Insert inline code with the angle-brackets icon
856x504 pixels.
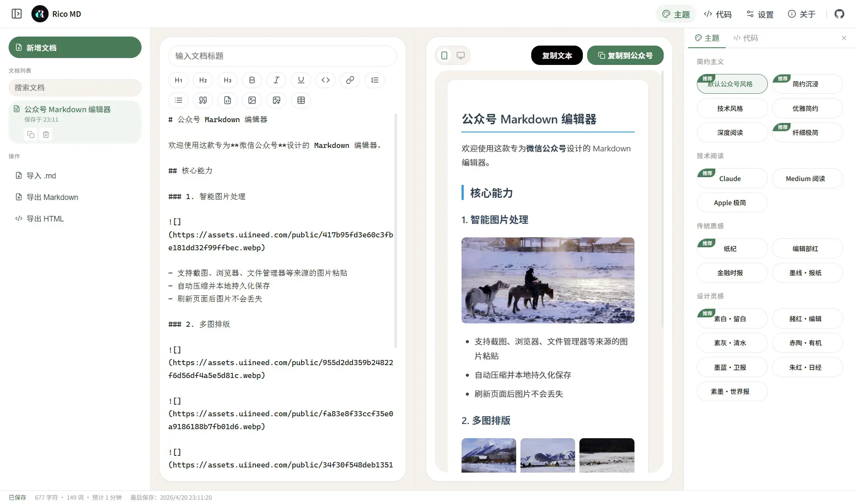point(326,80)
